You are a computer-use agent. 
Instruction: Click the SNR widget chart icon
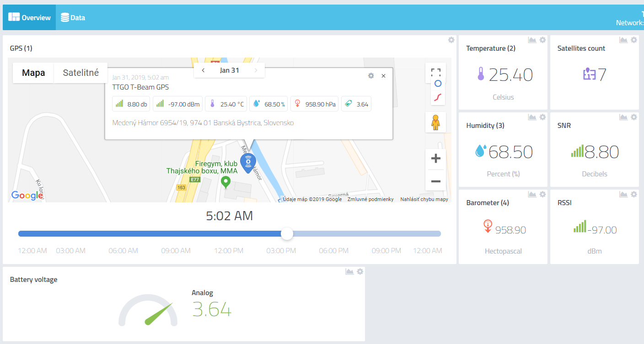coord(623,117)
